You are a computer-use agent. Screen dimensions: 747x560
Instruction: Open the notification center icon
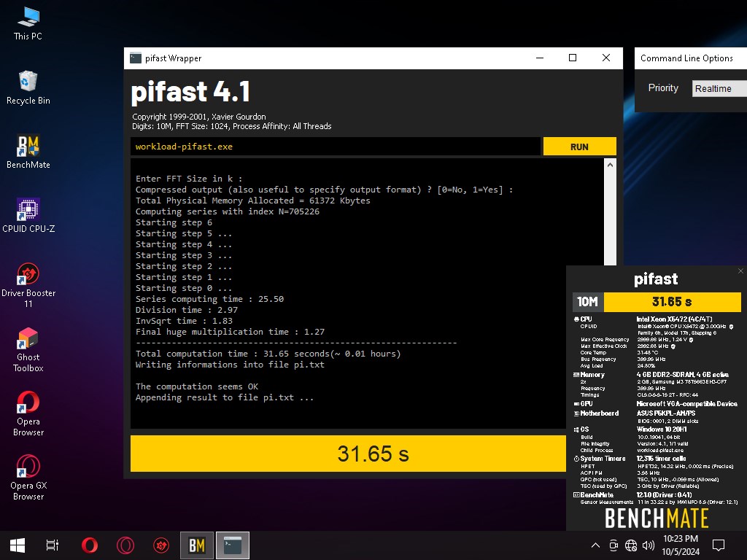(x=719, y=545)
